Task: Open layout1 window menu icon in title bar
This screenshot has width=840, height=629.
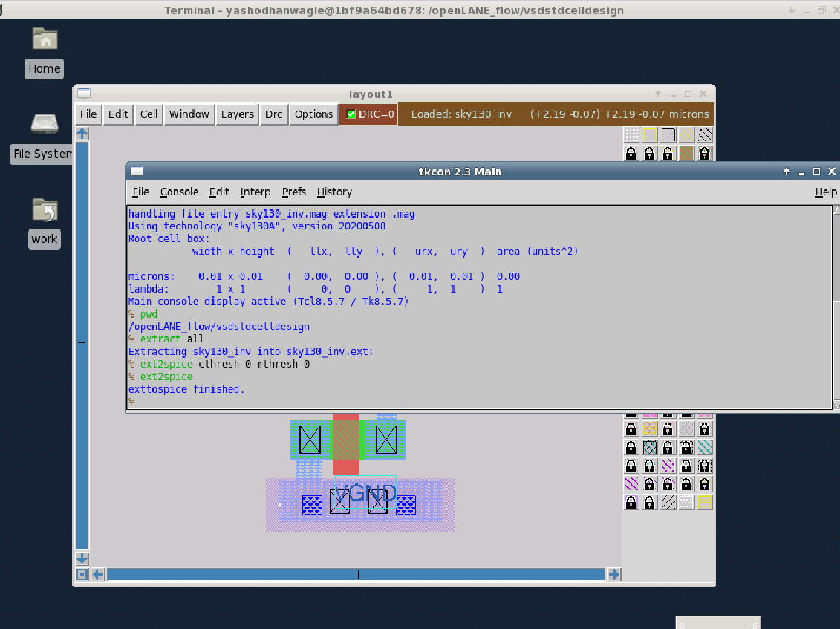Action: 84,94
